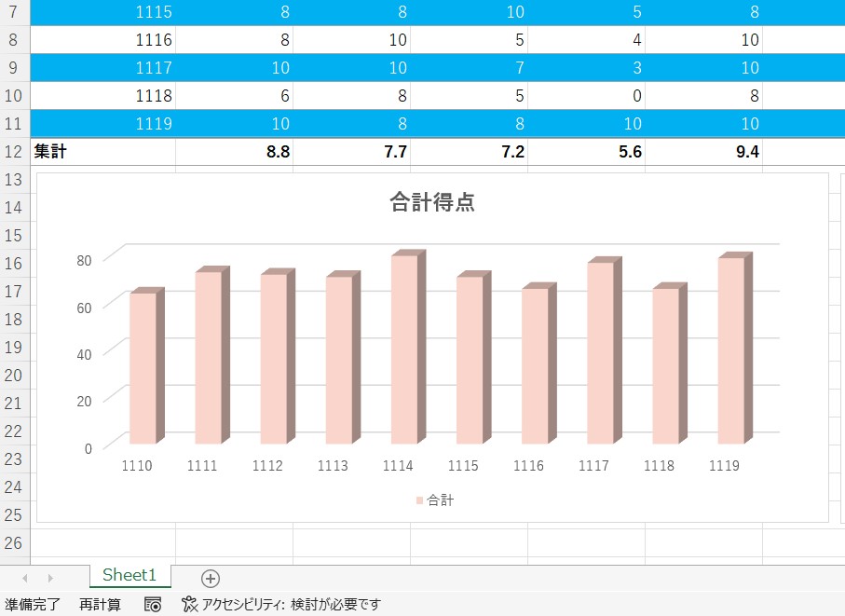Select row header 20
The width and height of the screenshot is (845, 616).
click(13, 375)
